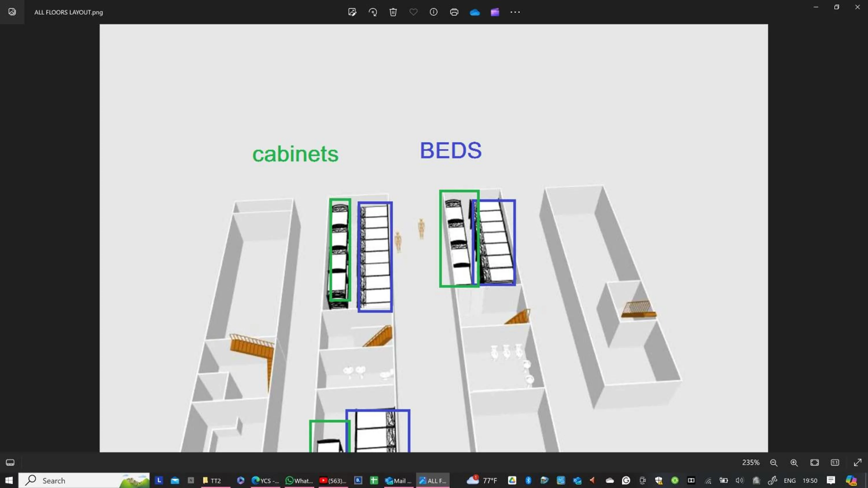The width and height of the screenshot is (868, 488).
Task: View image at actual size 1:1
Action: [x=835, y=462]
